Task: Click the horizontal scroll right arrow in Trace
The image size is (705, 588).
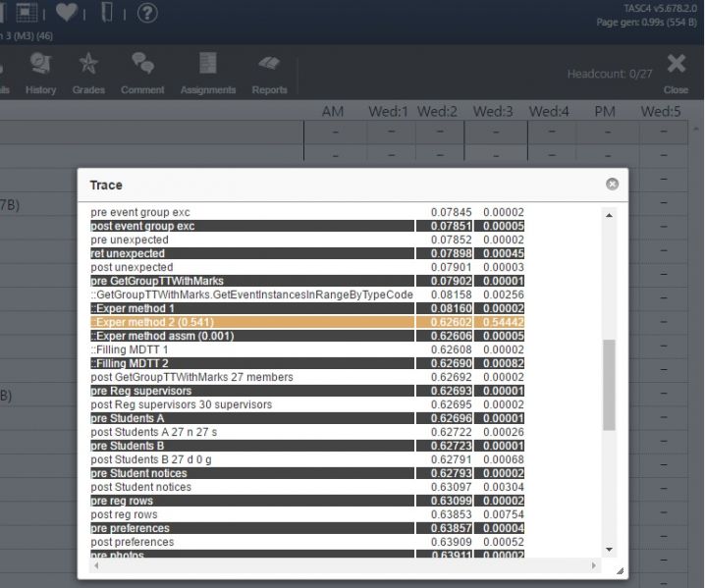Action: pos(595,567)
